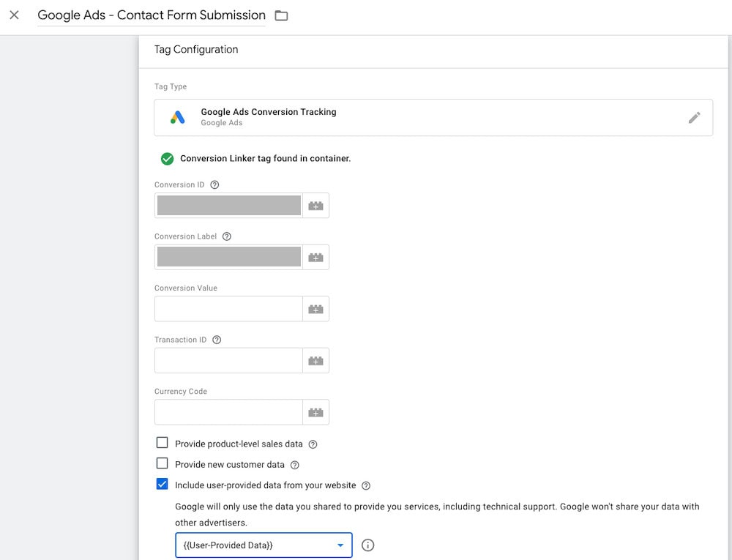Viewport: 732px width, 560px height.
Task: Click the Google Ads logo icon
Action: 177,118
